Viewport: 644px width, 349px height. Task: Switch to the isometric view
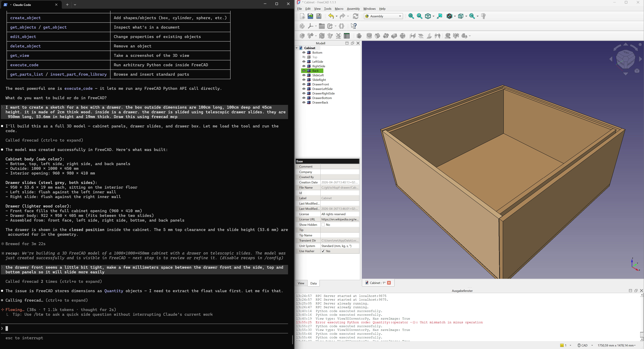tap(428, 16)
